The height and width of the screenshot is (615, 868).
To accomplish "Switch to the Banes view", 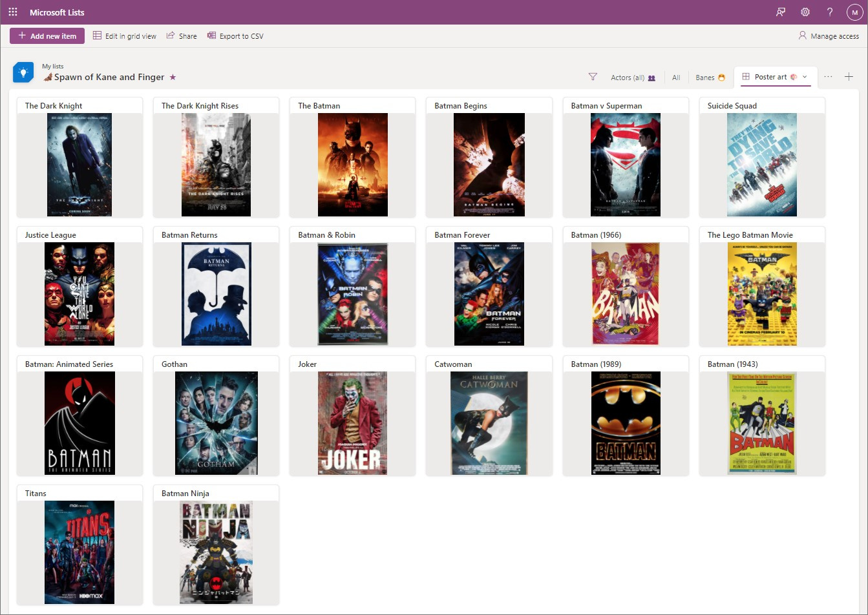I will tap(710, 78).
